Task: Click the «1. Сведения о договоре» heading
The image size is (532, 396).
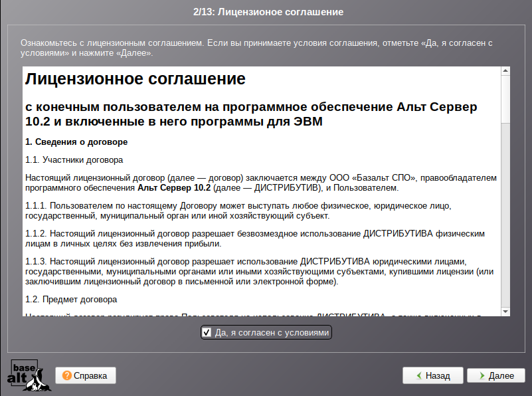Action: pos(76,142)
